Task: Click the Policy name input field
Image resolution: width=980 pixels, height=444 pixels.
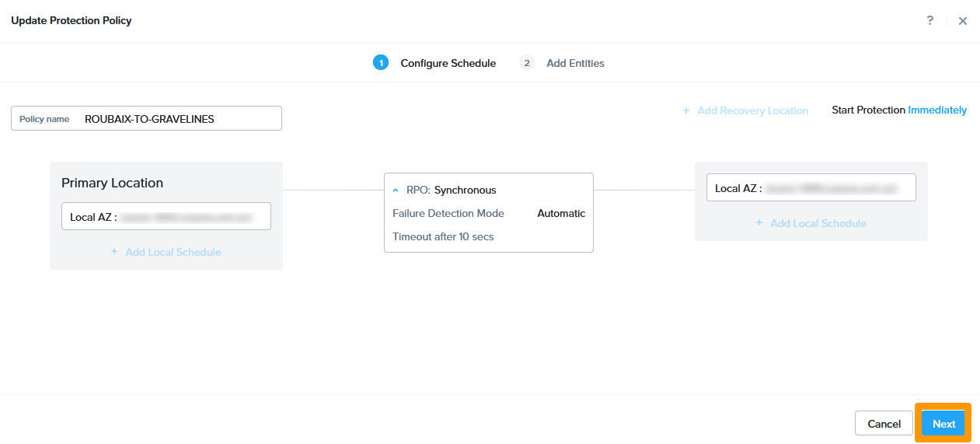Action: pos(179,119)
